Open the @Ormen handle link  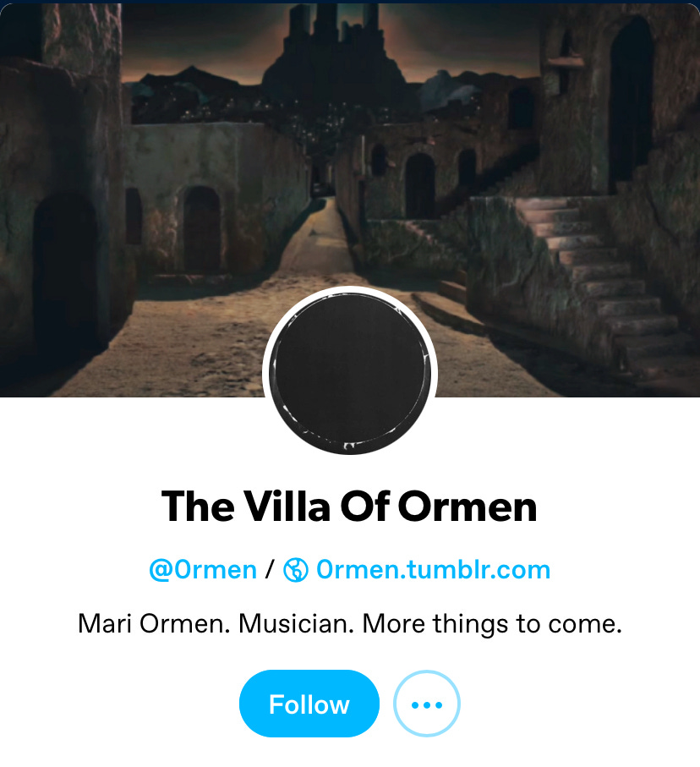203,570
